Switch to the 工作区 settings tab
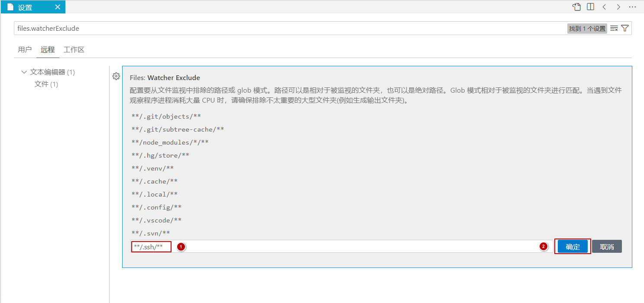Viewport: 644px width, 303px height. click(x=74, y=49)
